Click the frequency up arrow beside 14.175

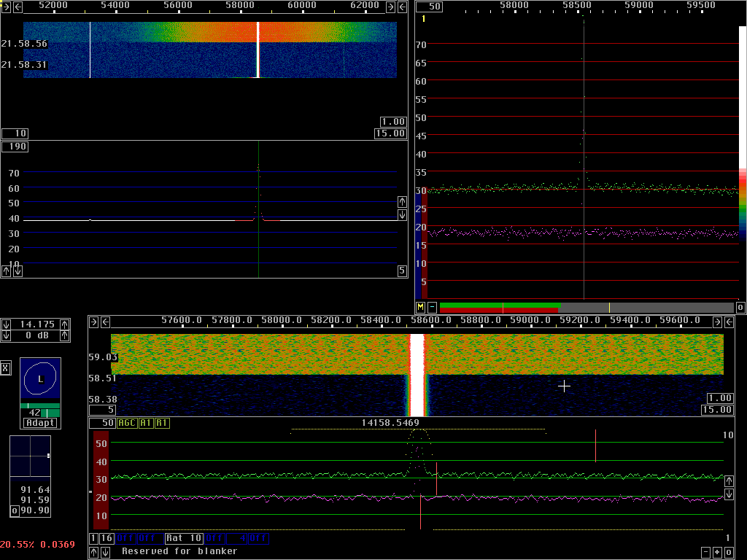(x=65, y=324)
